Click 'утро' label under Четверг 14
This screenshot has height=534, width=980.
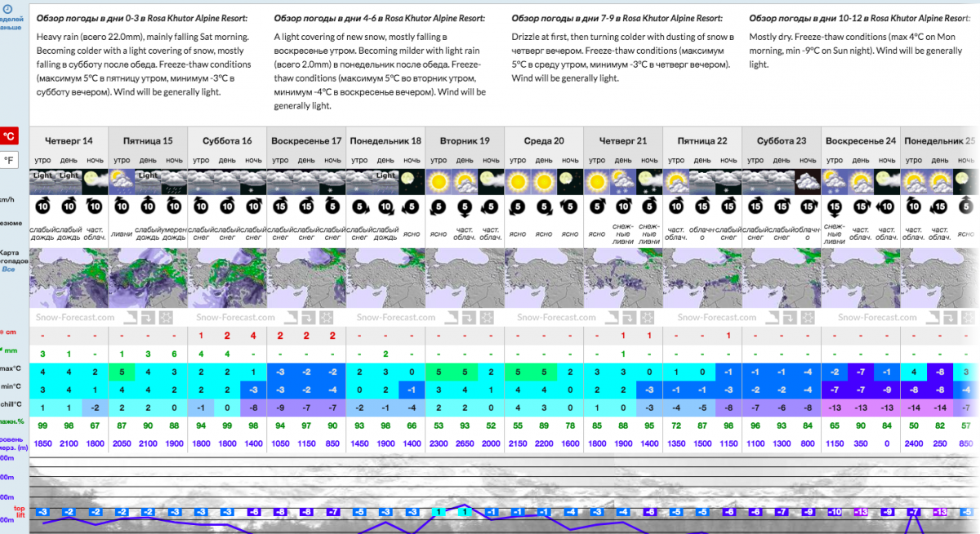tap(42, 160)
